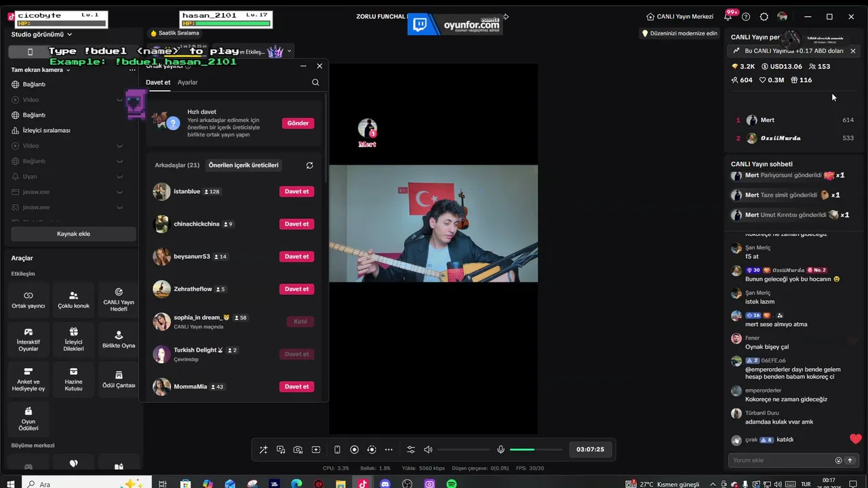Invite MommaMia with Davet et
This screenshot has width=868, height=488.
[x=296, y=386]
